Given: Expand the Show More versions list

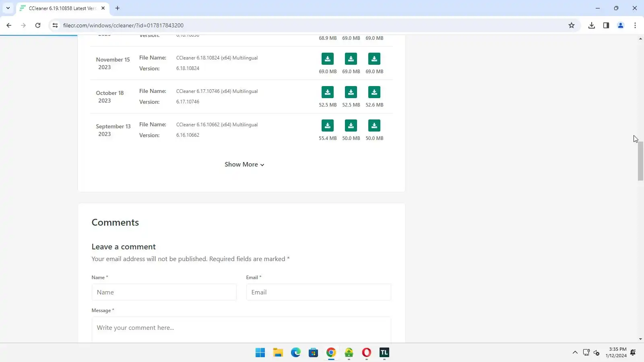Looking at the screenshot, I should click(x=244, y=165).
